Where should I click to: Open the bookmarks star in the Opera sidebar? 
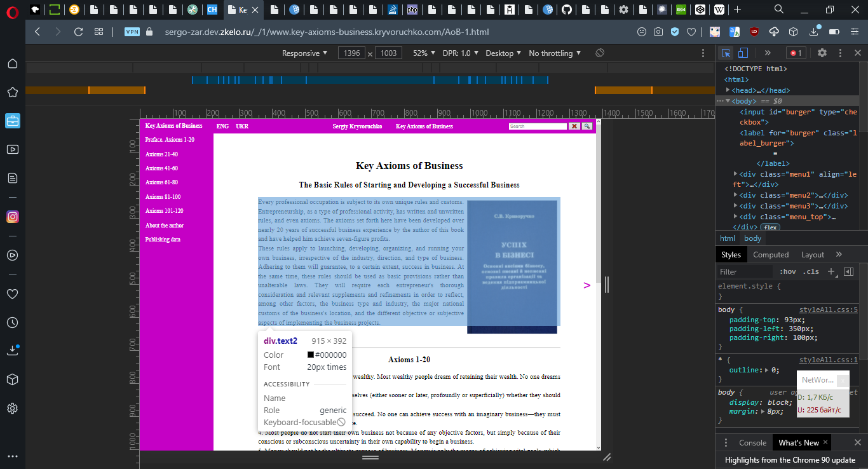(x=12, y=93)
